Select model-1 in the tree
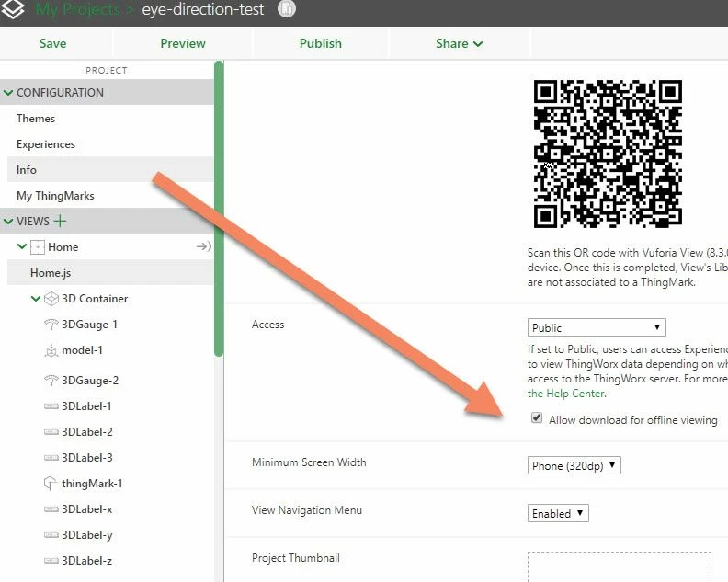The image size is (728, 582). 82,350
